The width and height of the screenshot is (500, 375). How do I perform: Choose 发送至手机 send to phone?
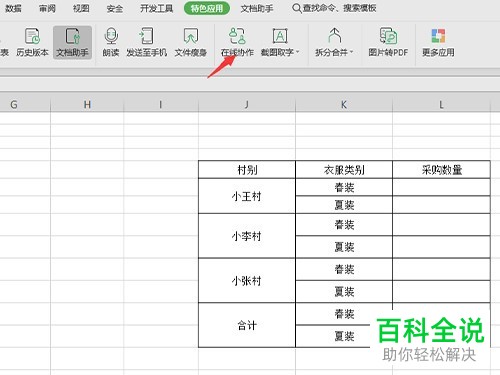(x=146, y=43)
